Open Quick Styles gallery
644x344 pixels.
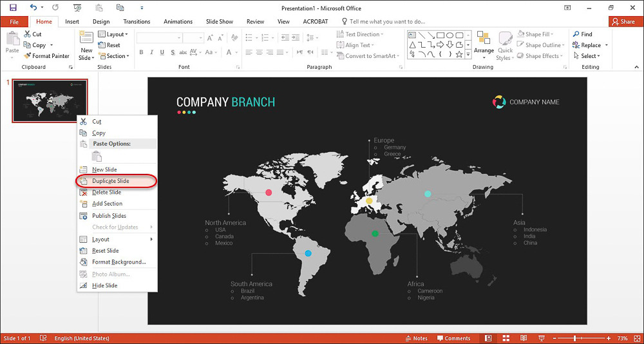[x=505, y=46]
